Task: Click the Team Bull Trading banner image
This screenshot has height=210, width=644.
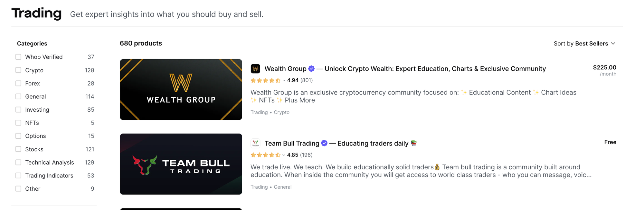Action: click(181, 164)
